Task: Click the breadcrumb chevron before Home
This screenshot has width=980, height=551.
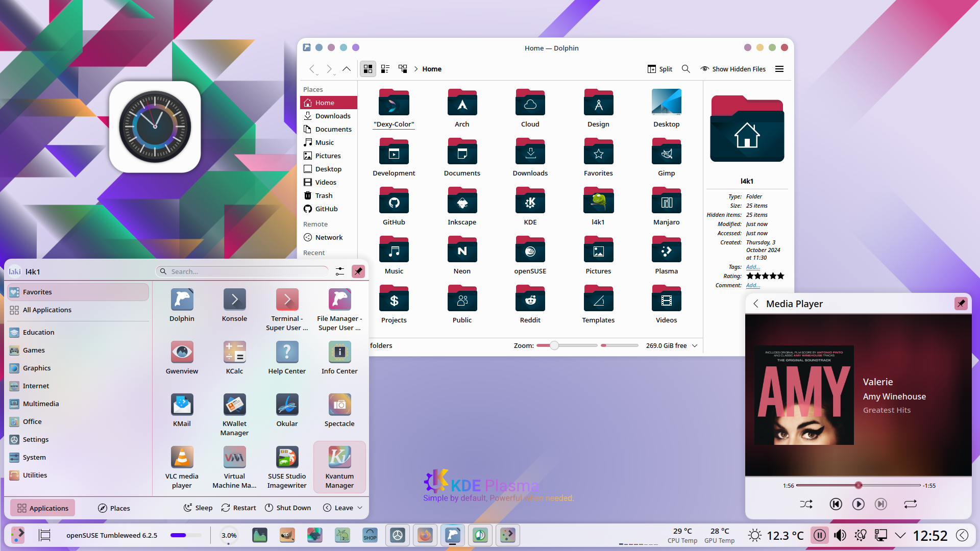Action: click(416, 69)
